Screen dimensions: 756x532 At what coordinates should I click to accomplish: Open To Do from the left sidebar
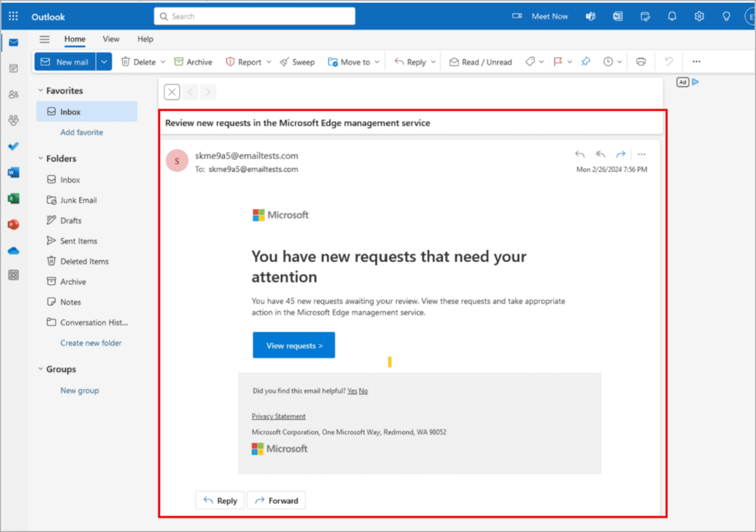point(14,146)
